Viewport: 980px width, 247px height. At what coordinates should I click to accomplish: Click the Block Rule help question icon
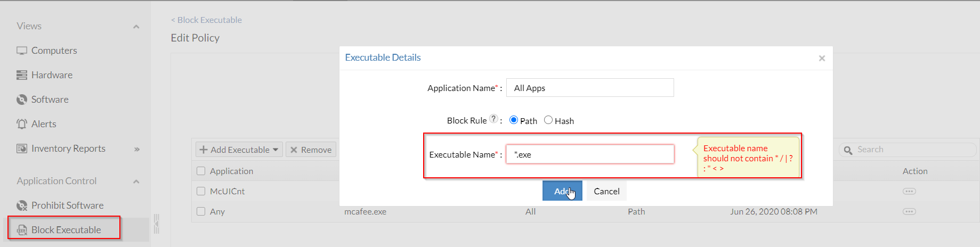(x=494, y=119)
